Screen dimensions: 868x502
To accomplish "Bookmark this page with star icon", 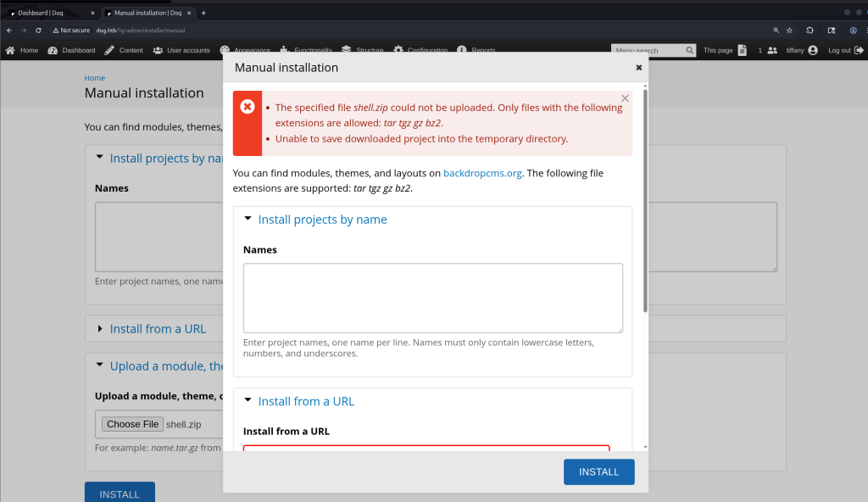I will (789, 30).
